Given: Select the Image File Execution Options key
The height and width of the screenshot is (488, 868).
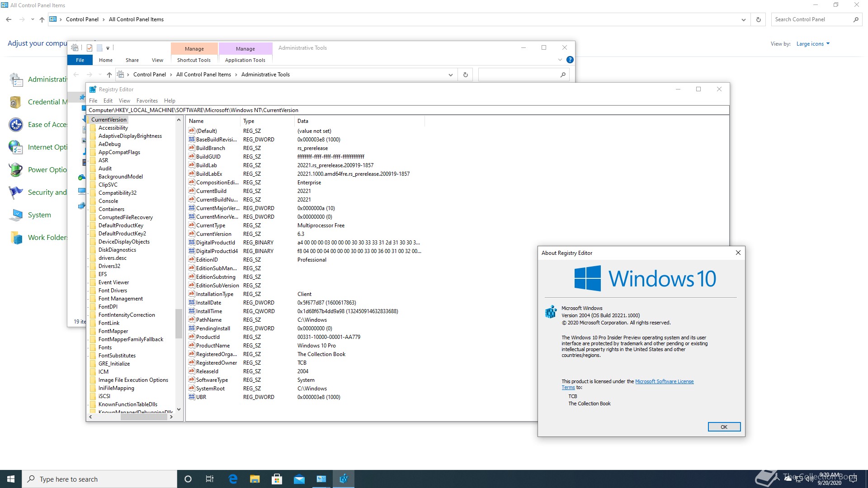Looking at the screenshot, I should (133, 380).
